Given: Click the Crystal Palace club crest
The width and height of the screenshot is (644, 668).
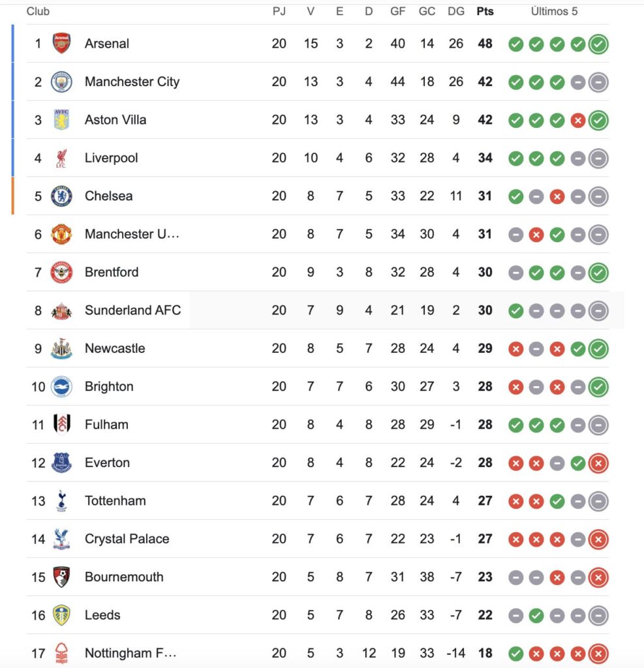Looking at the screenshot, I should (61, 539).
